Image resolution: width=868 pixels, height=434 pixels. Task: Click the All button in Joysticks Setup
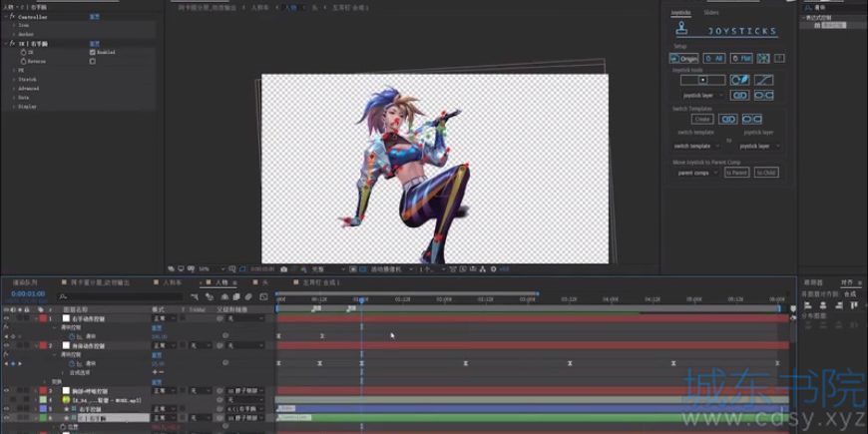coord(714,58)
